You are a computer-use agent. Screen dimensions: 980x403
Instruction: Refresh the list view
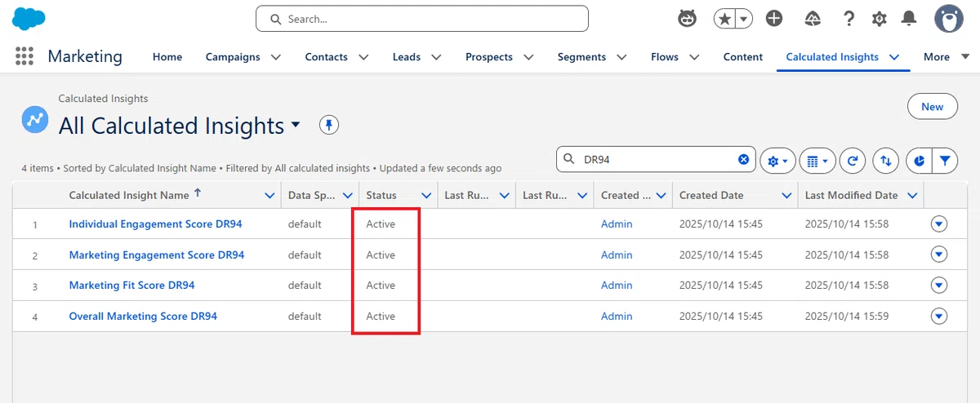click(853, 162)
